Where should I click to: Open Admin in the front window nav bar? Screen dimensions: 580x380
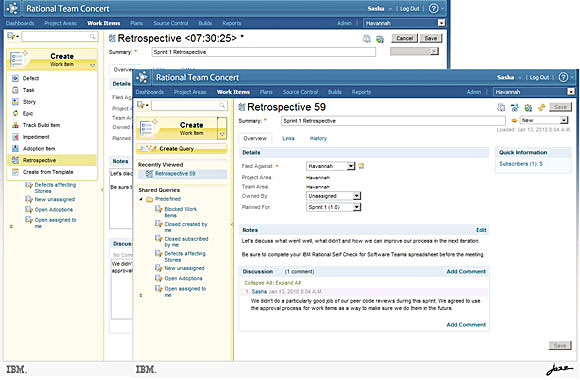(474, 92)
